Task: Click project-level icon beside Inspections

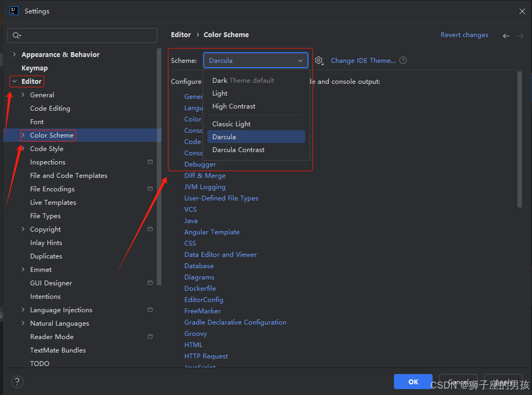Action: coord(150,162)
